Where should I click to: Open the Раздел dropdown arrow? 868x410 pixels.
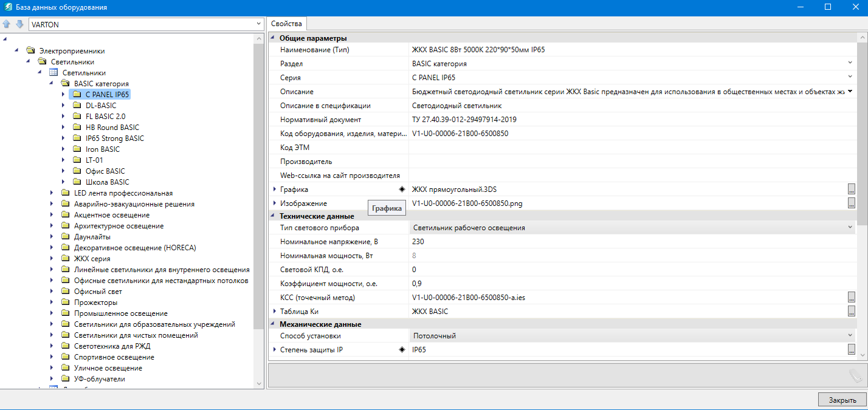coord(850,63)
